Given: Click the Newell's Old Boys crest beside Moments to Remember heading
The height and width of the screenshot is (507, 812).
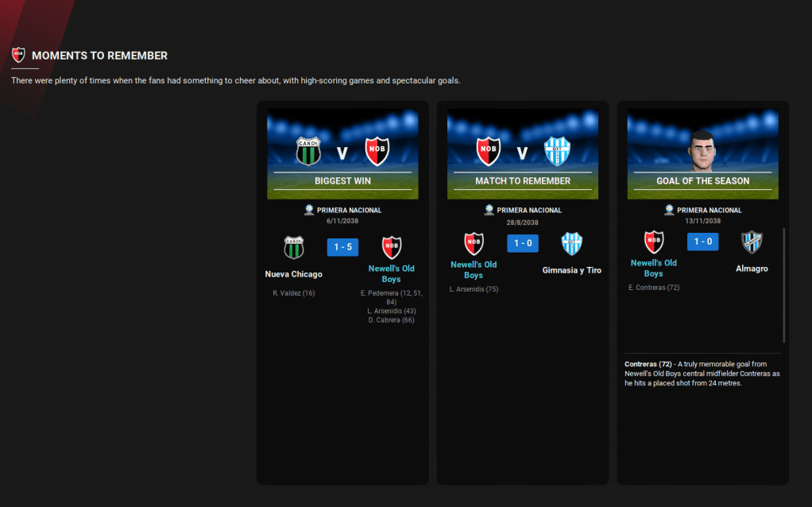Looking at the screenshot, I should 18,55.
